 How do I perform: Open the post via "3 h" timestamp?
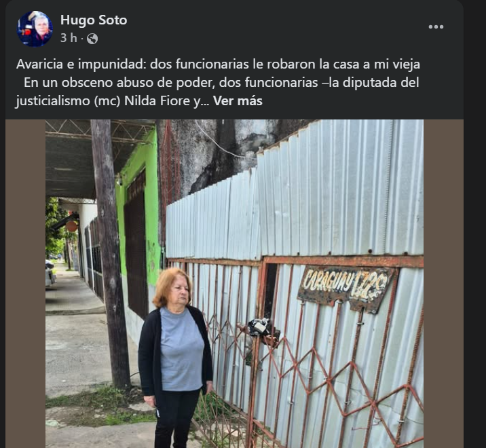(x=69, y=38)
